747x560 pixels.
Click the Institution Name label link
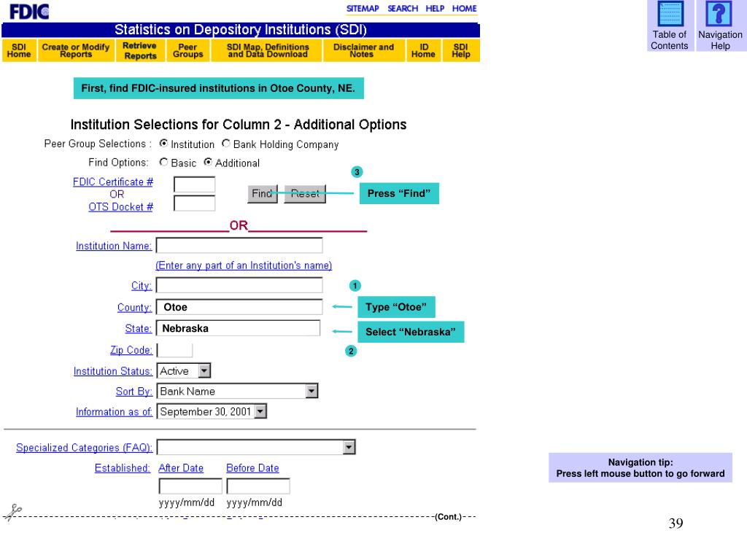coord(114,246)
